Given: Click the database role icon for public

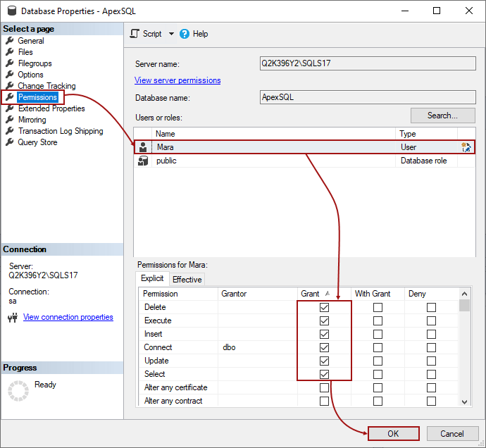Looking at the screenshot, I should 143,161.
